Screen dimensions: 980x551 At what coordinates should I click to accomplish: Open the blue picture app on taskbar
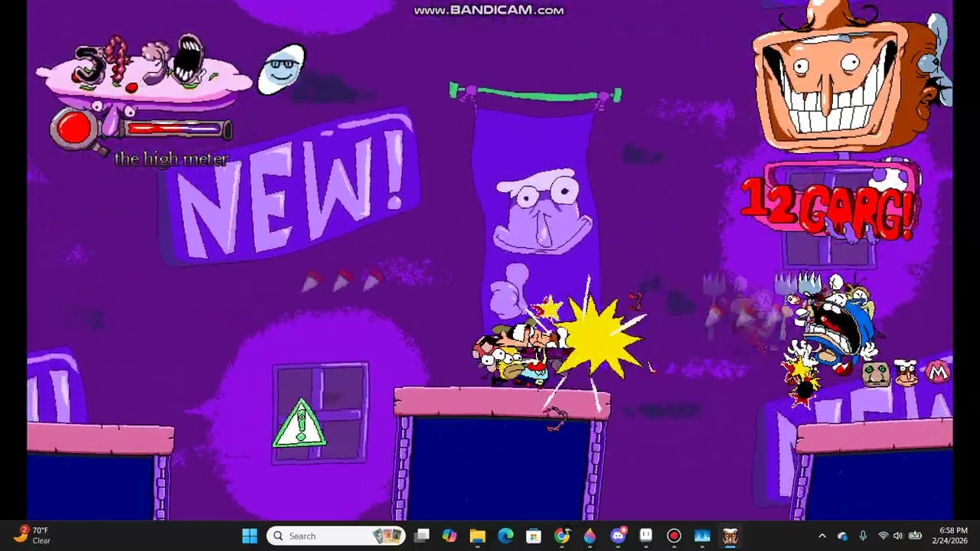pyautogui.click(x=702, y=536)
